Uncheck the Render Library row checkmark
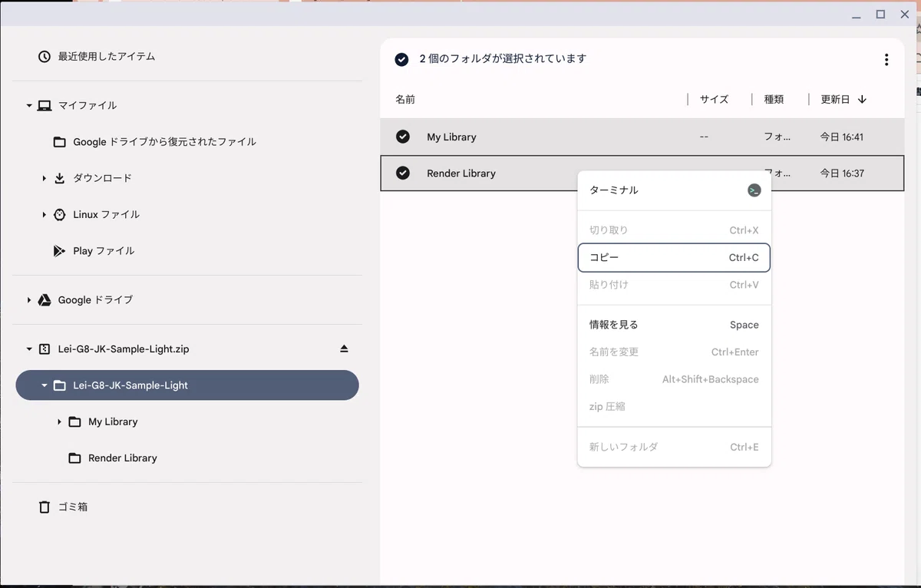 403,173
